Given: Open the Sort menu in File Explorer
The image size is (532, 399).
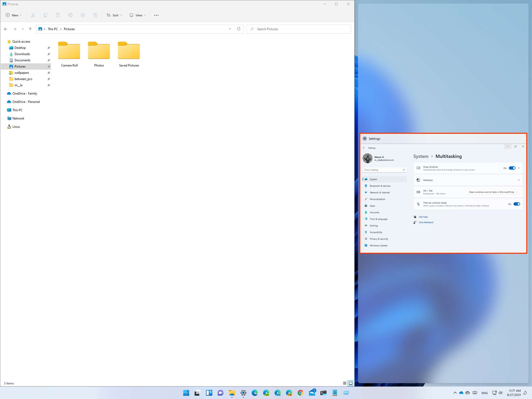Looking at the screenshot, I should (x=114, y=15).
